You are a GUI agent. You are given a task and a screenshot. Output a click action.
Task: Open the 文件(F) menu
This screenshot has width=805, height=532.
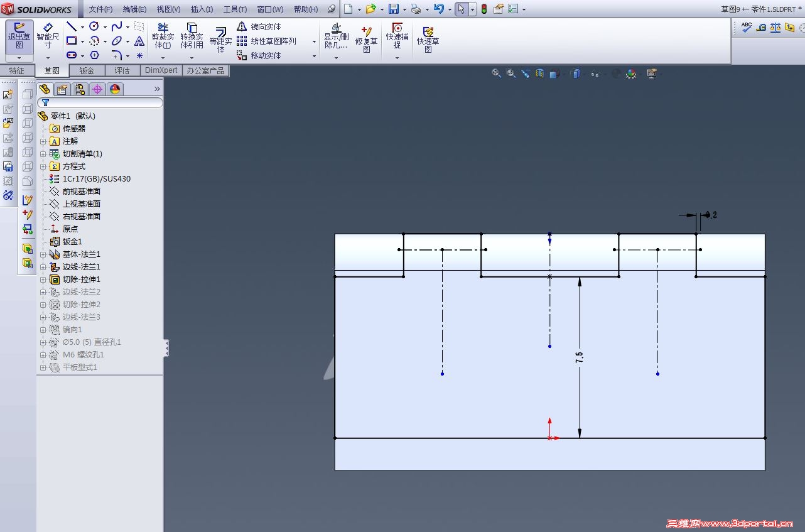[100, 9]
